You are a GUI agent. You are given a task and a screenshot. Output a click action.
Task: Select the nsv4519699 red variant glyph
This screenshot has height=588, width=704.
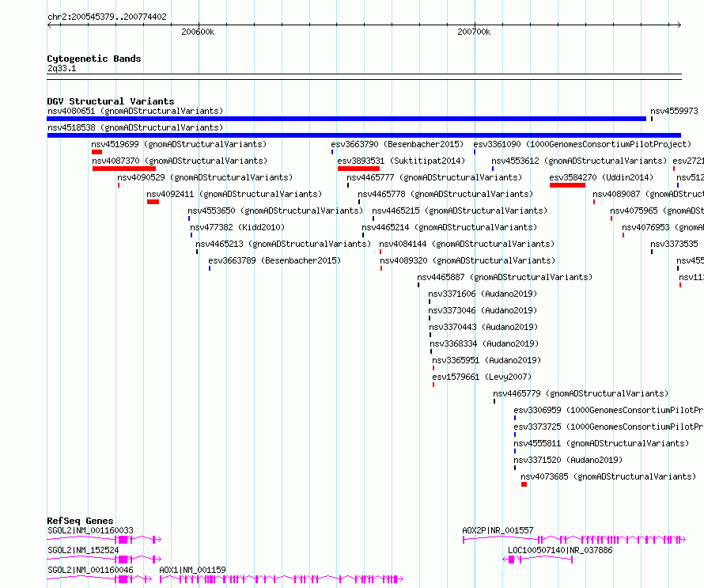point(97,152)
